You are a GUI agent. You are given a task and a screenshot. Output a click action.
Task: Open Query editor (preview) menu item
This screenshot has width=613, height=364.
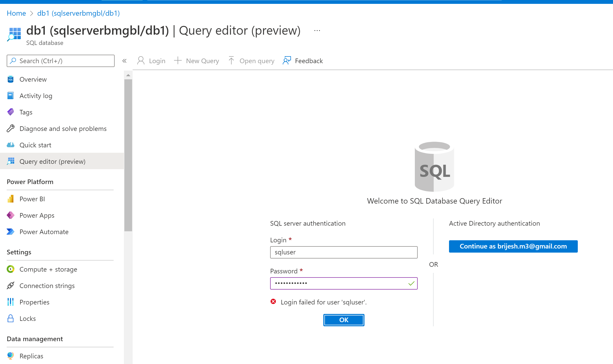pos(52,161)
